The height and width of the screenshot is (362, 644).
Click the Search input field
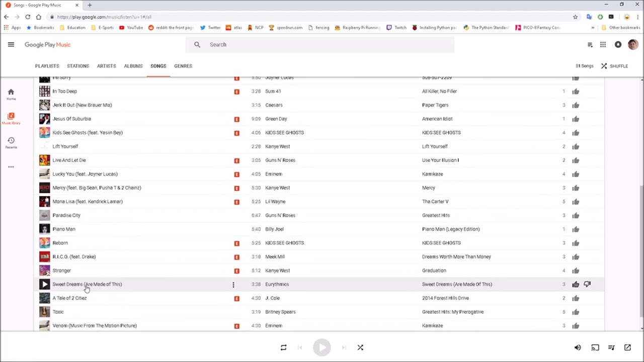[320, 45]
